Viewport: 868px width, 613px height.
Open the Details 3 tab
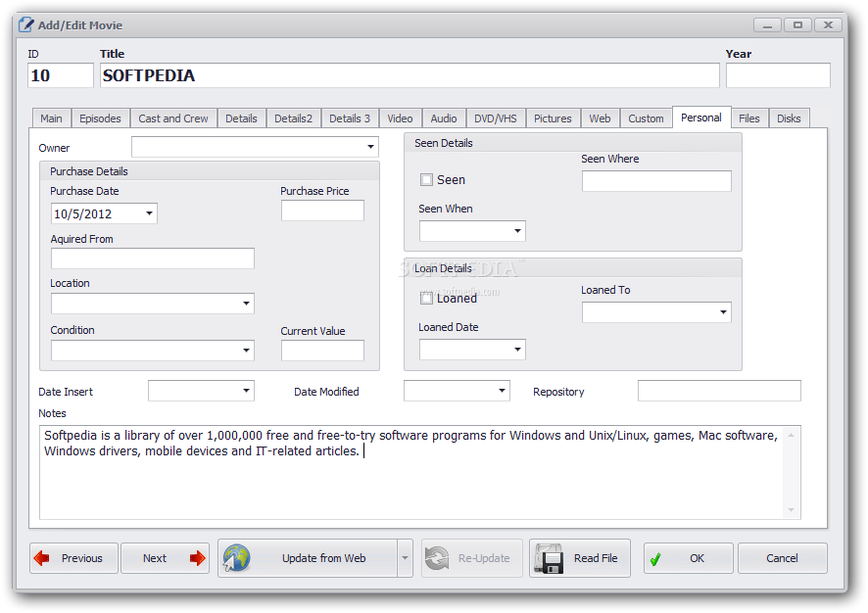pyautogui.click(x=350, y=118)
